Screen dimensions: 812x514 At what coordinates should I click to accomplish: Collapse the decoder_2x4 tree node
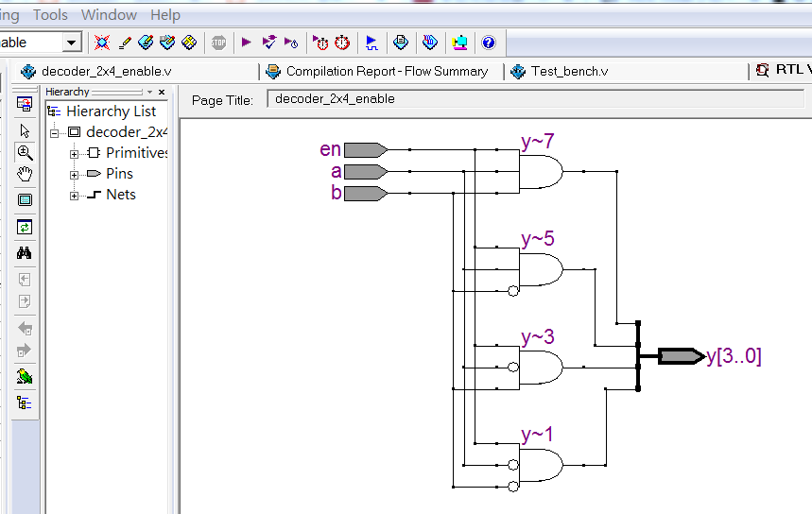(x=55, y=133)
